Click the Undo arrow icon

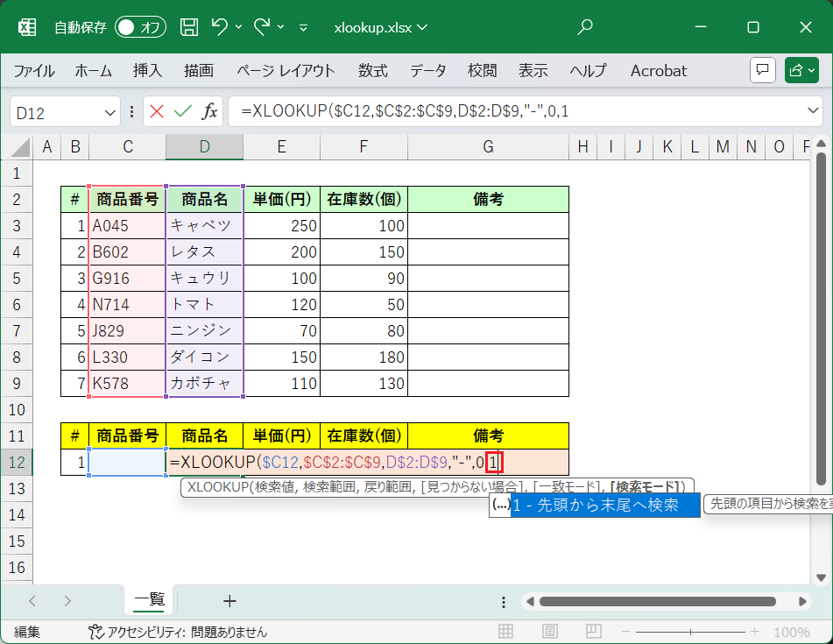(220, 27)
